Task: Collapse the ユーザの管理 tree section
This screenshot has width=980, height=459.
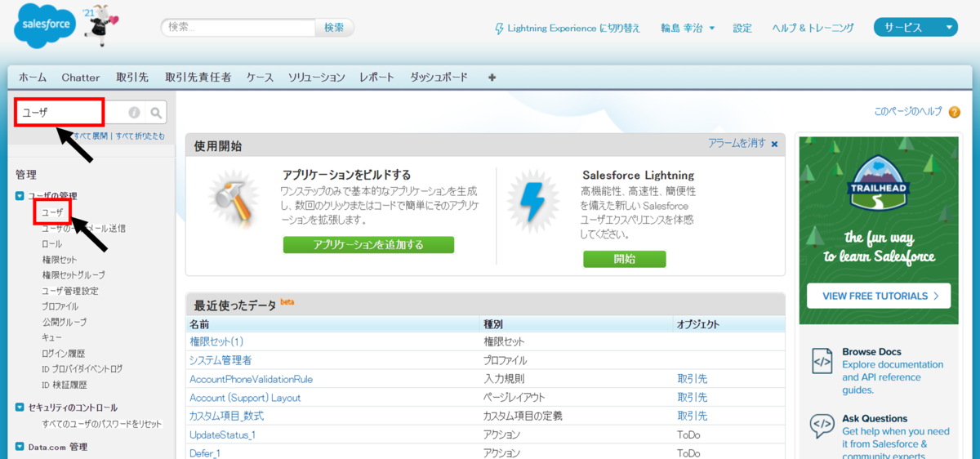Action: point(20,196)
